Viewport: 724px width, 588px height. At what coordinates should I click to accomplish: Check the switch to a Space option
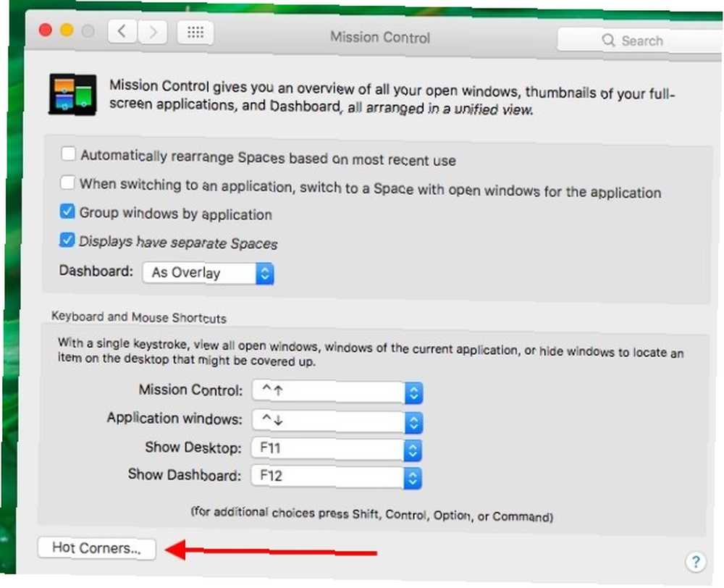click(67, 182)
